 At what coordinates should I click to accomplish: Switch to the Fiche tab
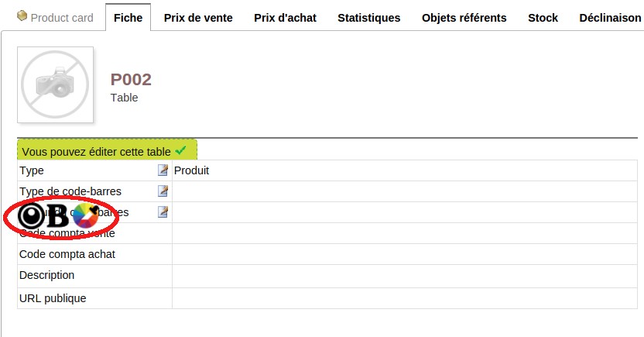[x=128, y=18]
